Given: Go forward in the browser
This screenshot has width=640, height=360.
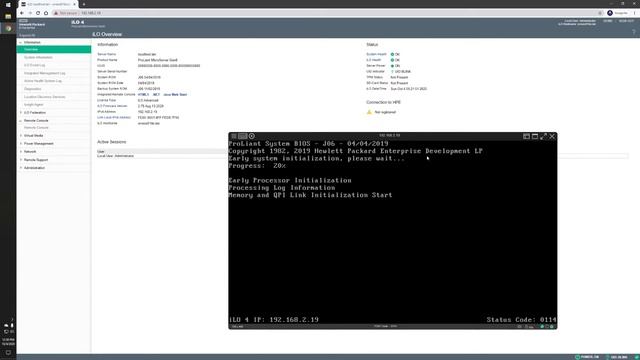Looking at the screenshot, I should tap(30, 13).
